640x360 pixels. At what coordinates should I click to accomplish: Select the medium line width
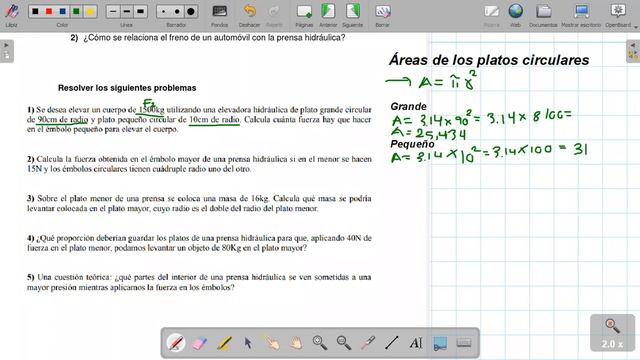click(127, 11)
